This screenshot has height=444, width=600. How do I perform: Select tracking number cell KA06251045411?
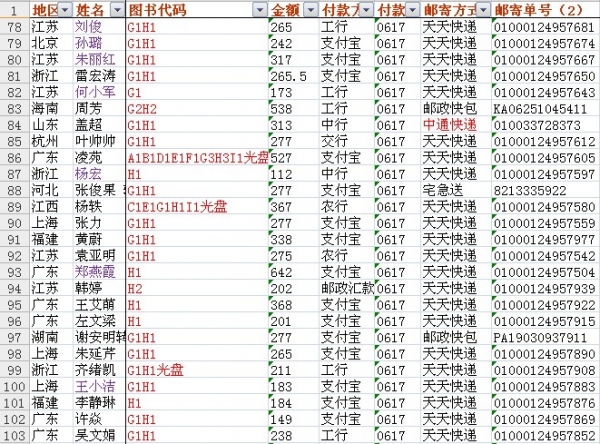pyautogui.click(x=540, y=109)
